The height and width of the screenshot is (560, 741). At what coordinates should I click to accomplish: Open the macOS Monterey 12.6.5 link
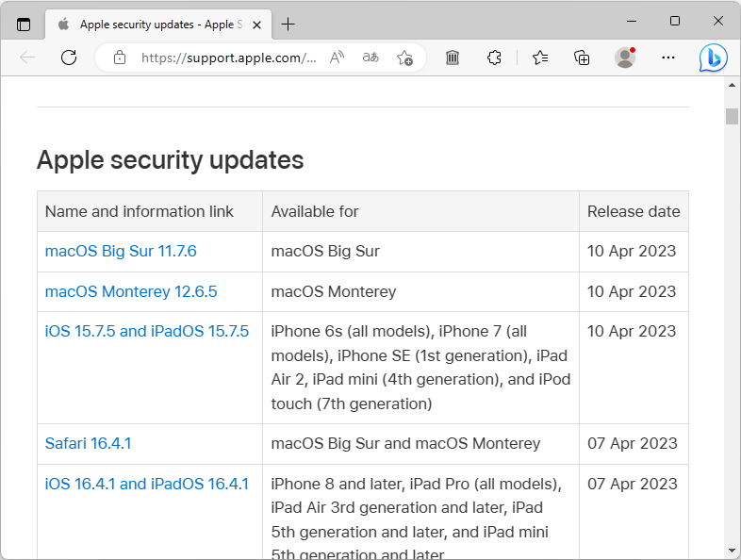[131, 291]
